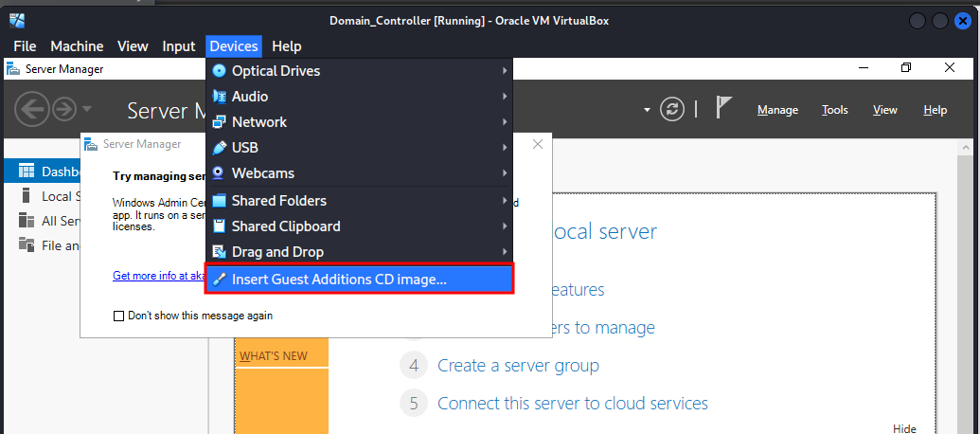980x434 pixels.
Task: Expand the Shared Folders submenu arrow
Action: click(x=505, y=201)
